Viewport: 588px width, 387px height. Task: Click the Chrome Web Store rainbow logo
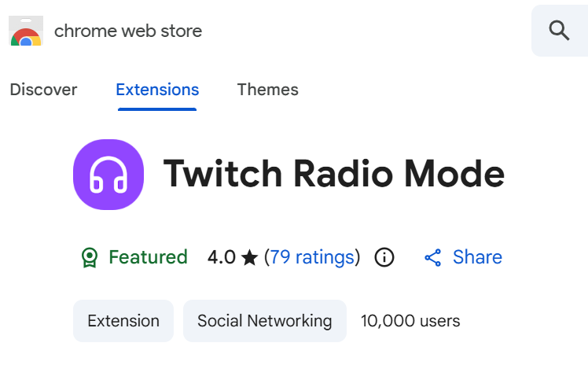[25, 31]
